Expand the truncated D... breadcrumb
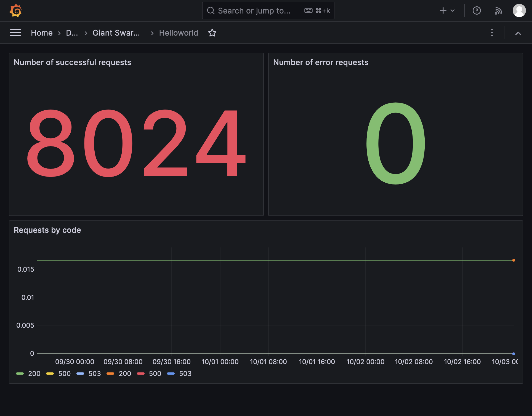 [73, 33]
